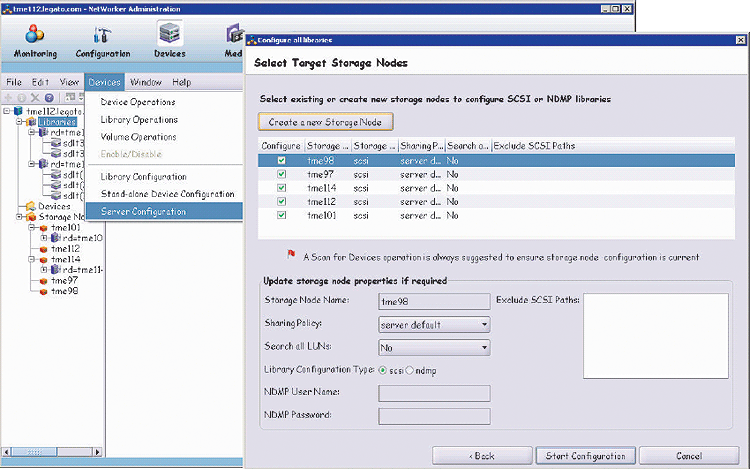This screenshot has height=469, width=750.
Task: Click the delete X toolbar icon
Action: coord(35,98)
